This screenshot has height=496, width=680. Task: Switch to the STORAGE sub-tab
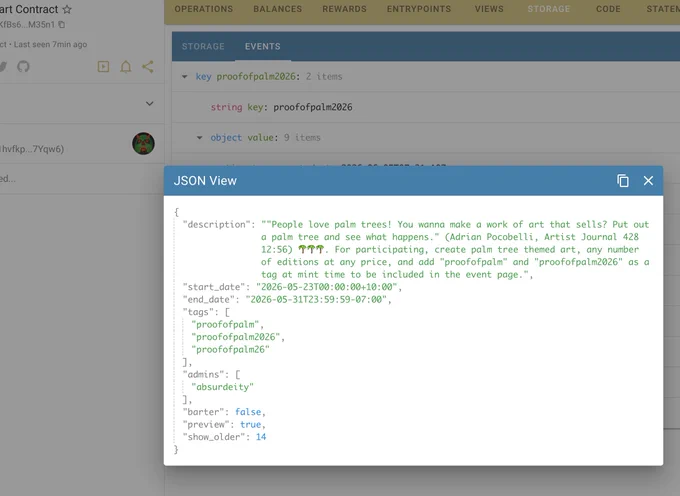pos(203,46)
